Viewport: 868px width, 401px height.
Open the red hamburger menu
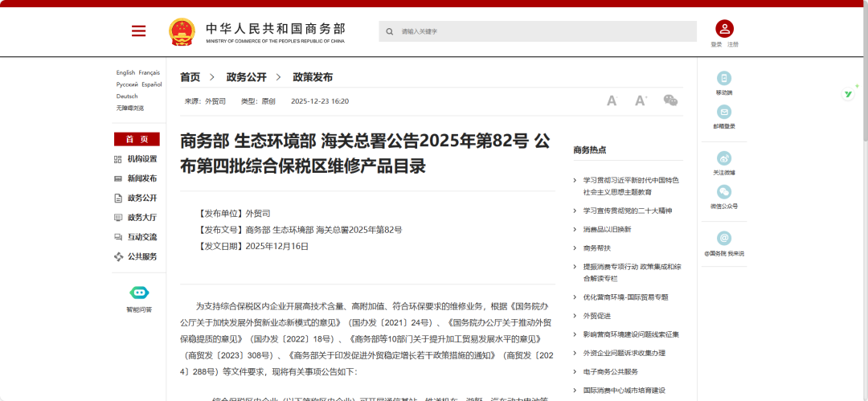click(138, 31)
